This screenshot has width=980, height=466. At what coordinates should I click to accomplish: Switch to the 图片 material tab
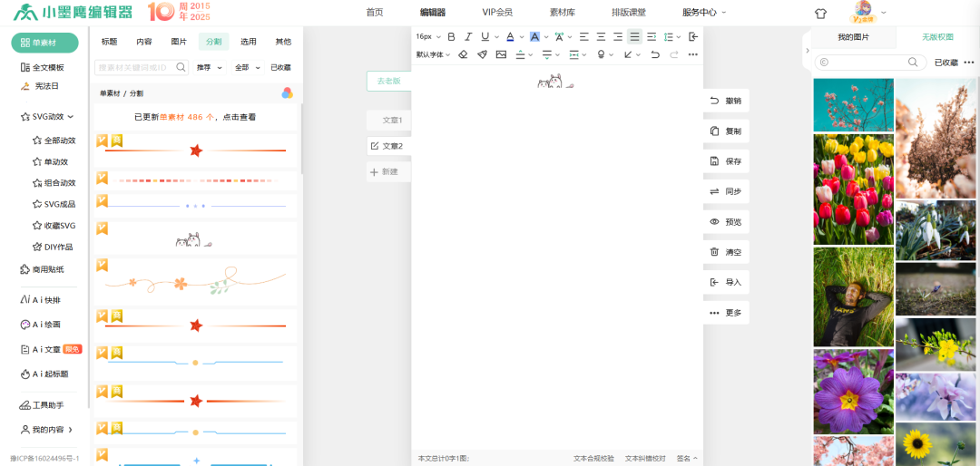point(179,42)
